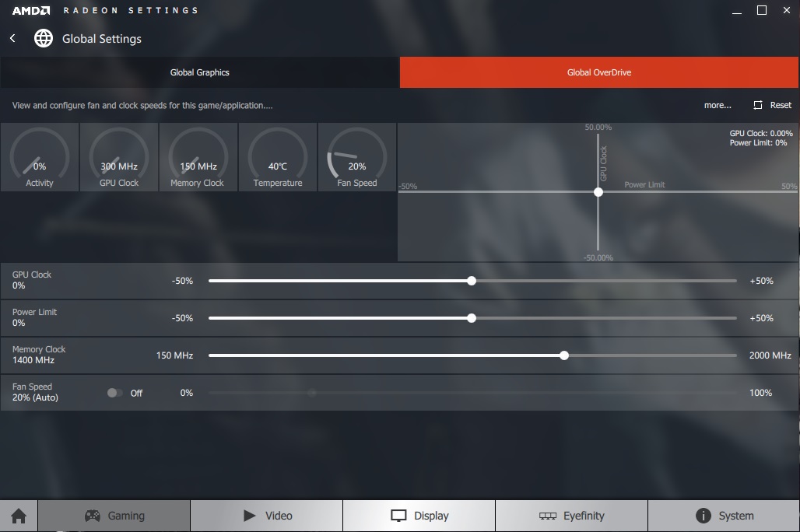Viewport: 800px width, 532px height.
Task: Switch to the Global Graphics tab
Action: coord(199,72)
